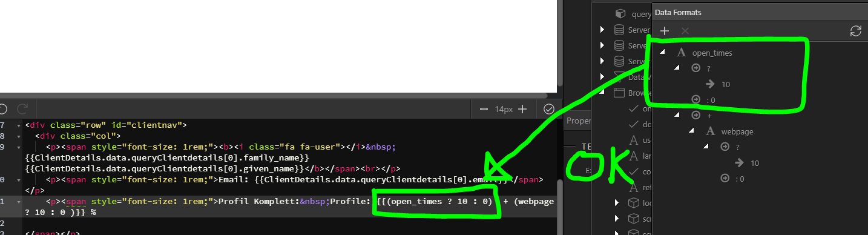
Task: Click the A icon beside webpage
Action: click(x=711, y=131)
